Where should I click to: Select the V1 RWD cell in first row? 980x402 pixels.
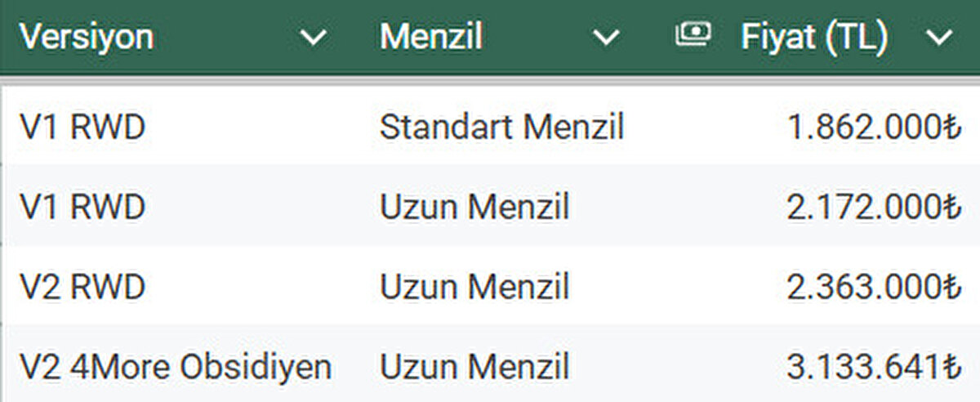tap(82, 127)
